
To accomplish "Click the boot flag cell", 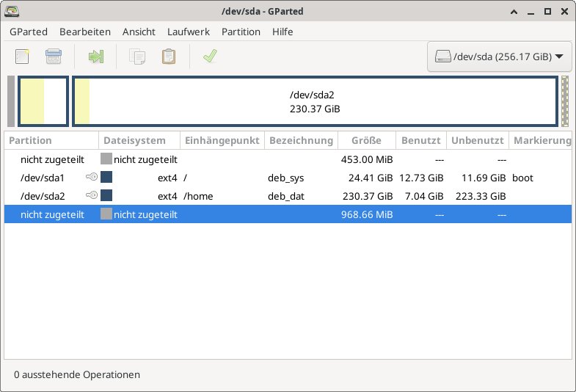I will point(522,178).
